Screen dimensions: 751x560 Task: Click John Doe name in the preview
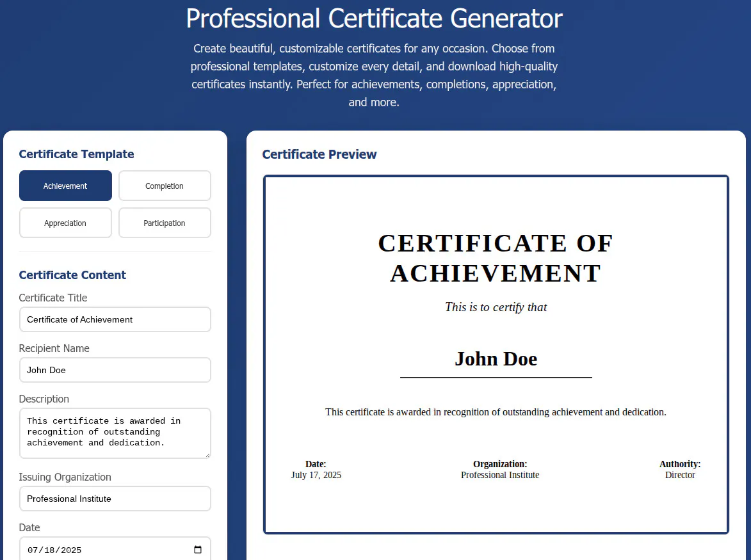496,359
